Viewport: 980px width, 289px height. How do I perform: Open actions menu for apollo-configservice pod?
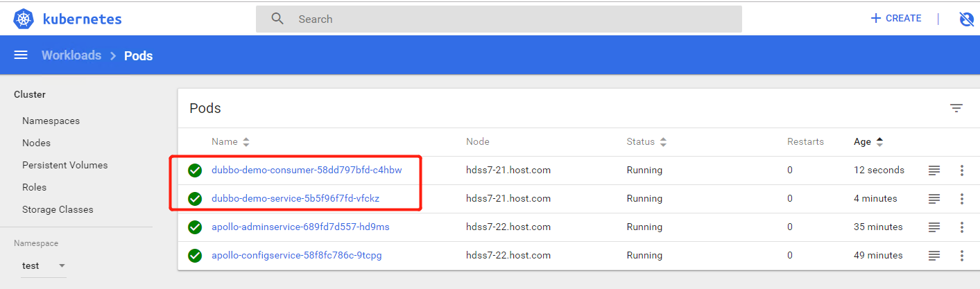[961, 256]
